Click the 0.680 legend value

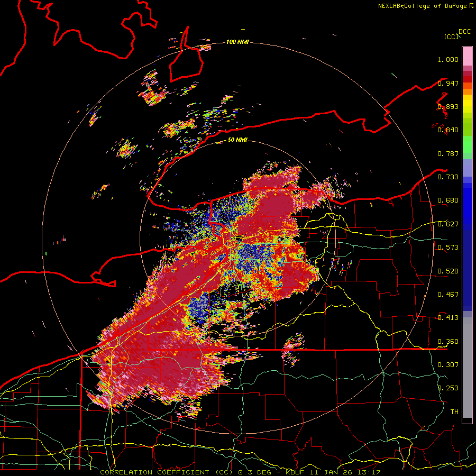point(448,200)
